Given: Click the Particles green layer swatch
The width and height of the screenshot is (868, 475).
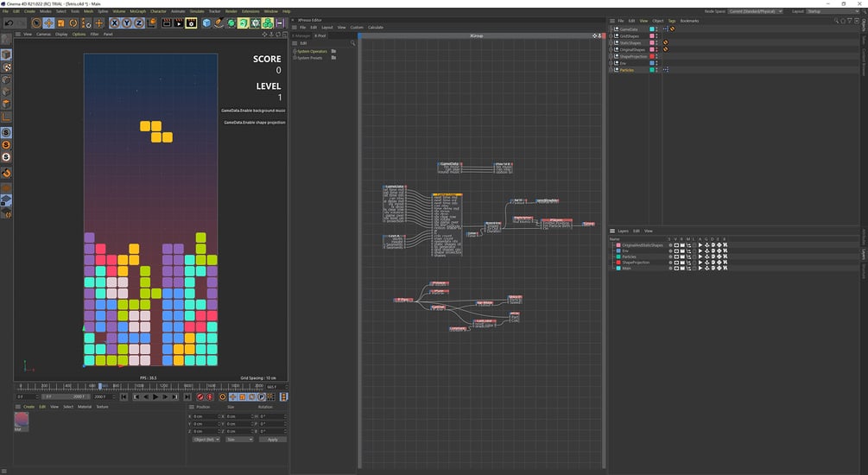Looking at the screenshot, I should point(652,70).
